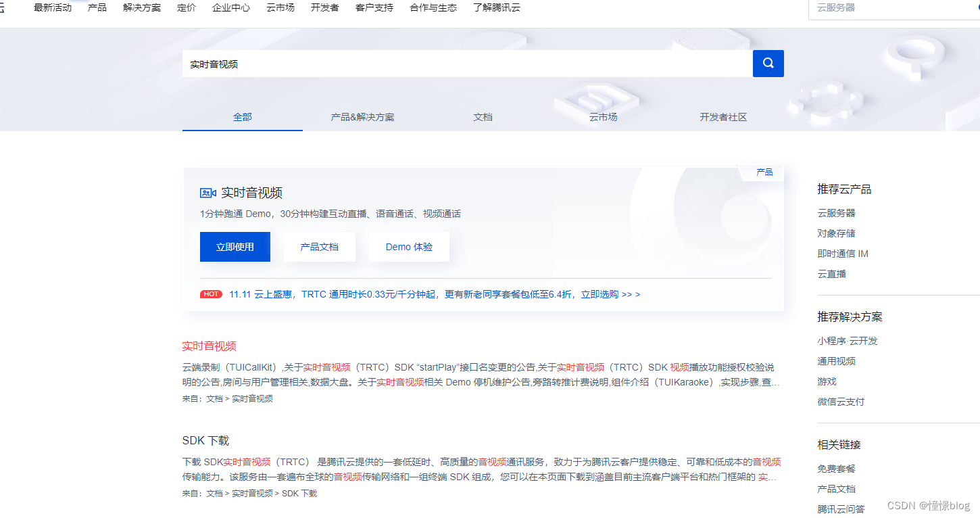This screenshot has height=518, width=980.
Task: Open 云市场 in top navigation bar
Action: (280, 8)
